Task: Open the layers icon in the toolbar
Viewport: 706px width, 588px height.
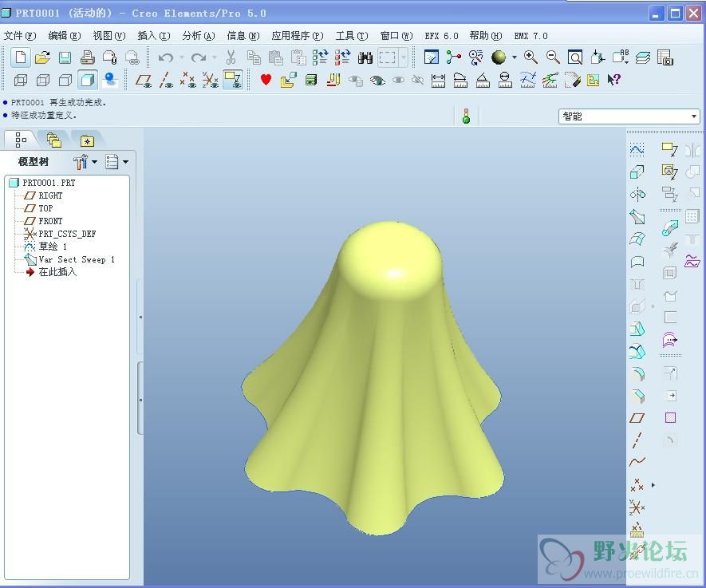Action: (x=643, y=57)
